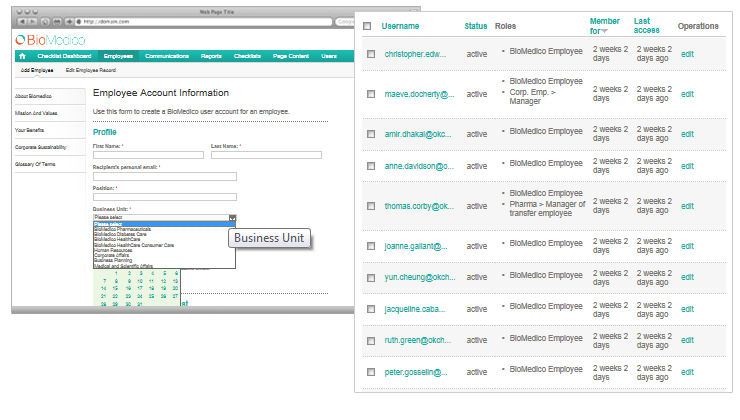This screenshot has height=420, width=740.
Task: Click the Google search field in browser
Action: click(x=345, y=22)
